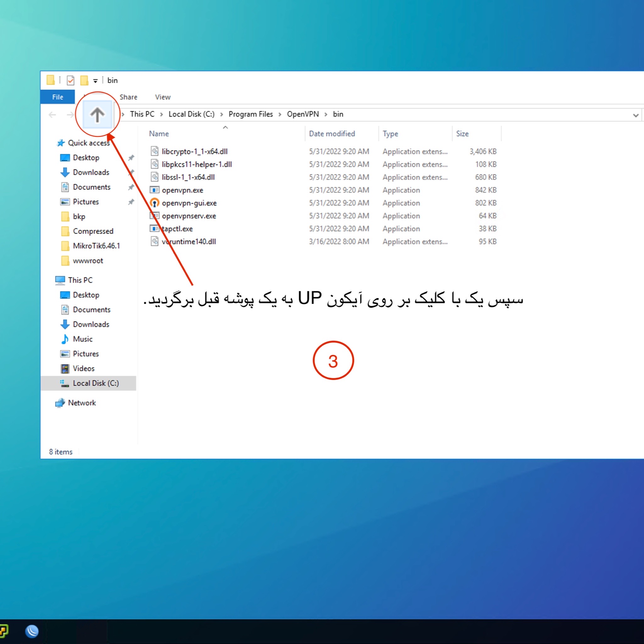Expand chevron after OpenVPN breadcrumb

pyautogui.click(x=326, y=114)
